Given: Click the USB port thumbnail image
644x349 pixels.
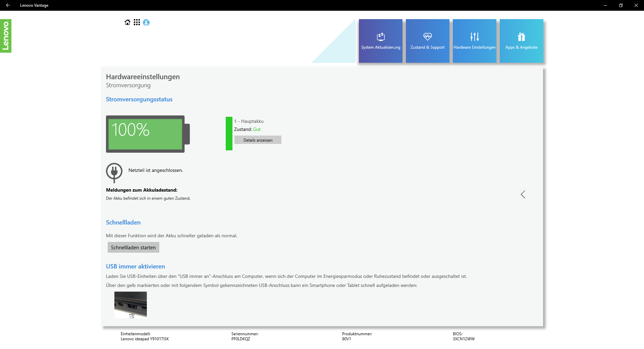Looking at the screenshot, I should point(130,305).
